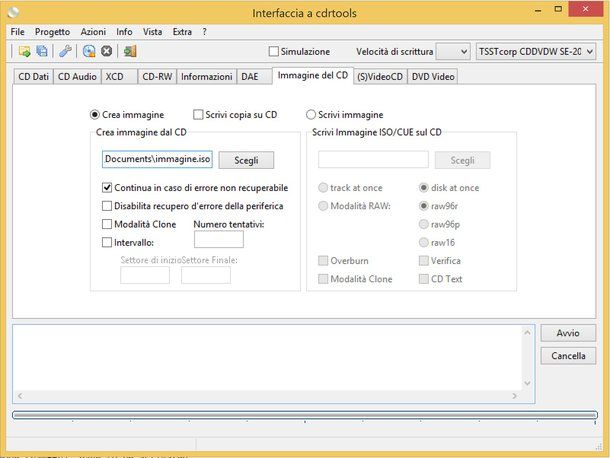Switch to the (S)VideoCD tab
This screenshot has height=458, width=610.
tap(380, 77)
